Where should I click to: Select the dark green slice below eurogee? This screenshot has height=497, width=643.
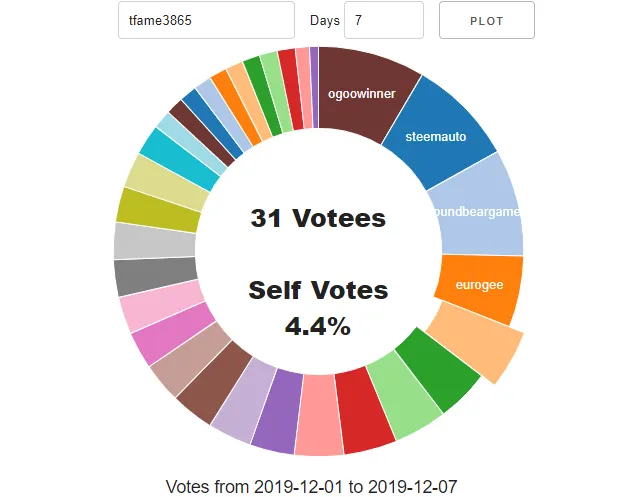tap(439, 369)
